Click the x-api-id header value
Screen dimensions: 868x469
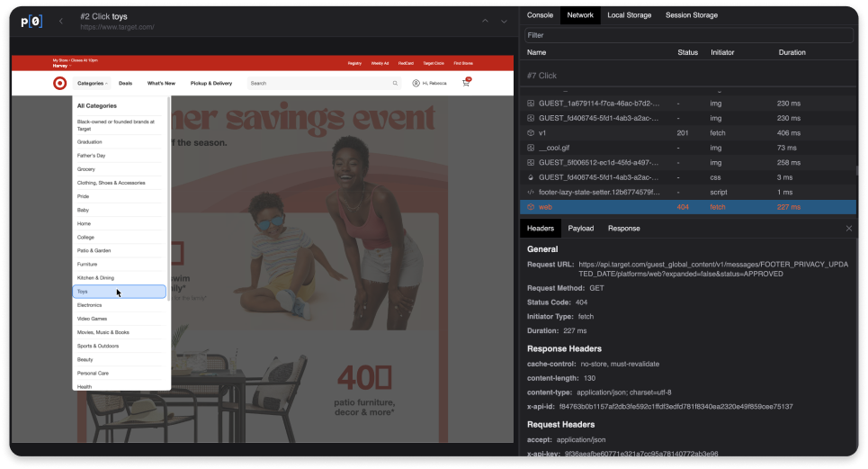click(676, 406)
